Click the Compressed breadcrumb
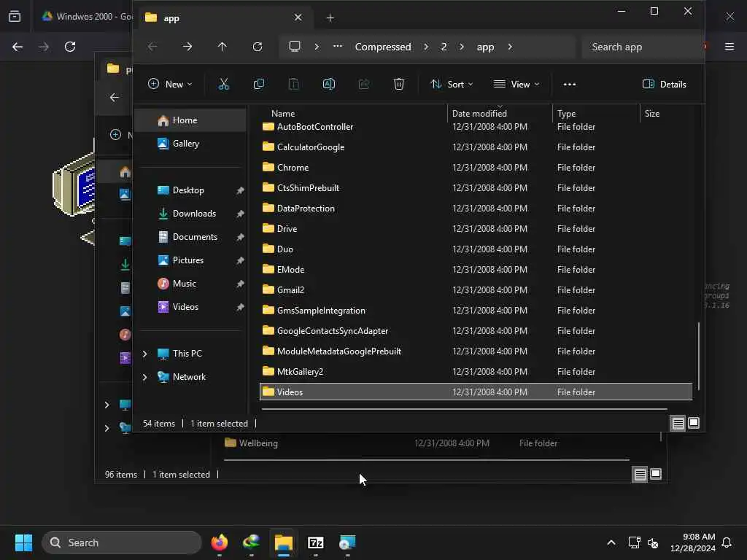 point(383,47)
